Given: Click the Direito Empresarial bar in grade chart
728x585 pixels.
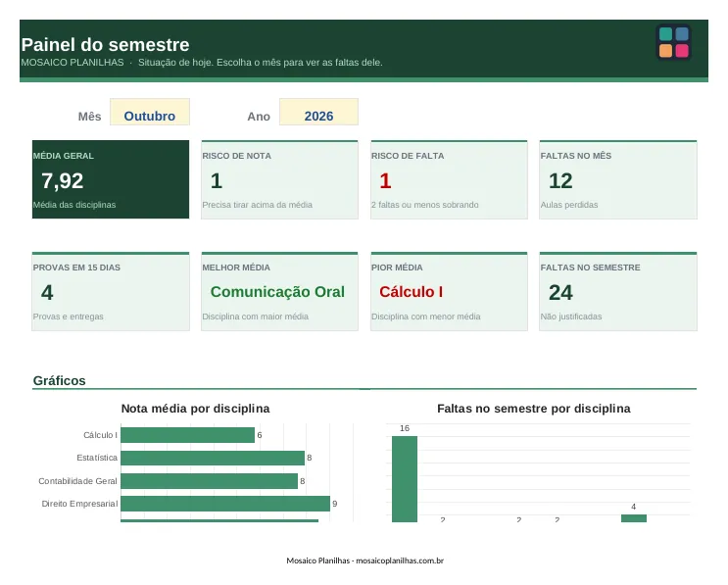Looking at the screenshot, I should (225, 504).
